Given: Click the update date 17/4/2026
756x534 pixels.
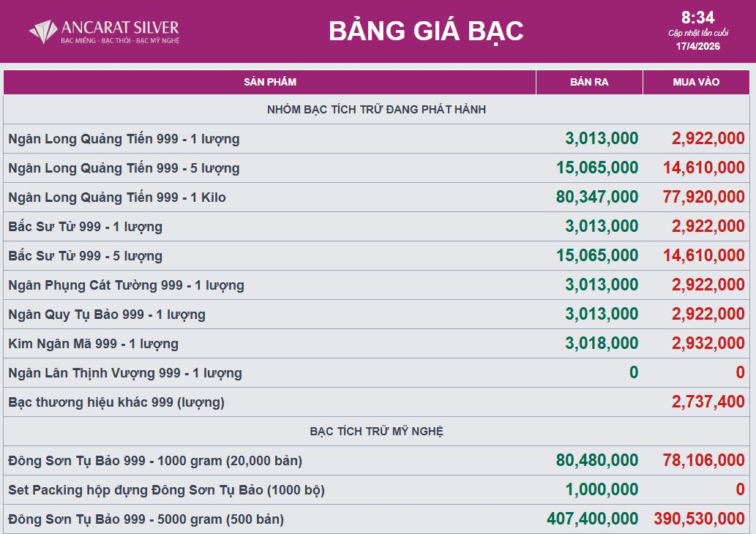Looking at the screenshot, I should [x=697, y=46].
